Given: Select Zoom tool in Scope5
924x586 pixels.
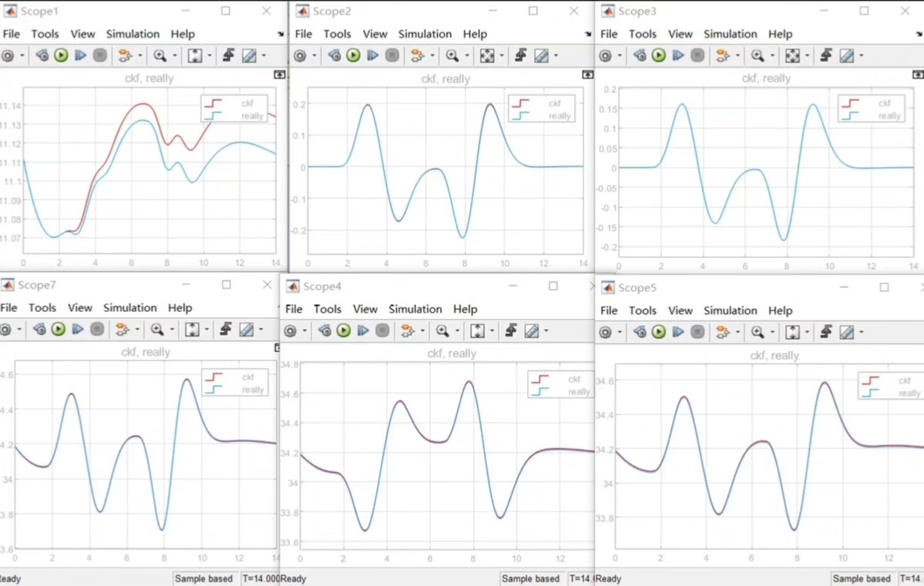Looking at the screenshot, I should point(758,332).
